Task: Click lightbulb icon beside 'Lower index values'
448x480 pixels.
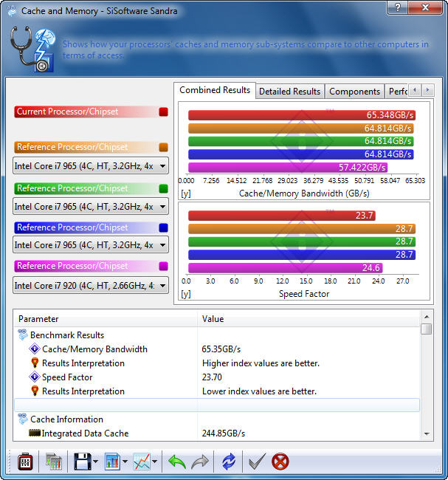Action: pos(35,391)
